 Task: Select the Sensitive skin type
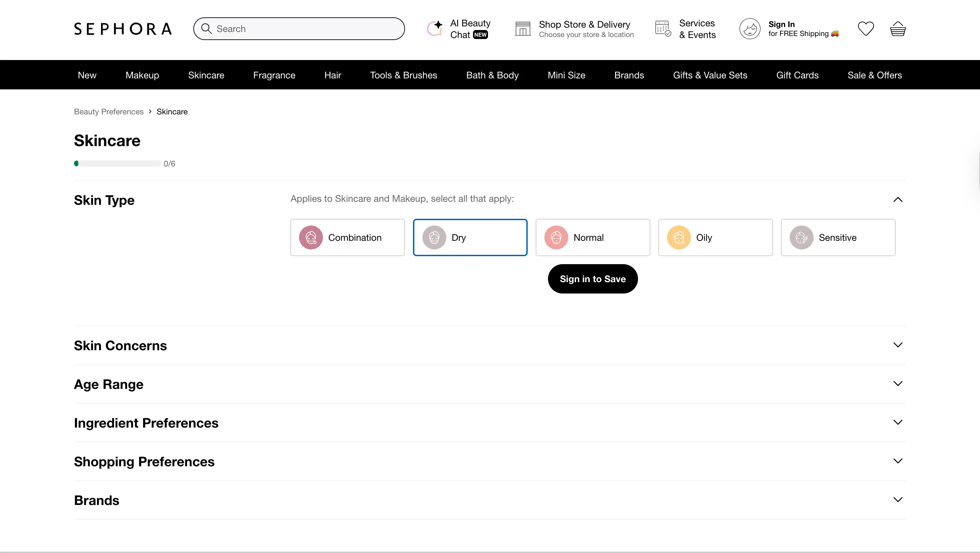[838, 237]
